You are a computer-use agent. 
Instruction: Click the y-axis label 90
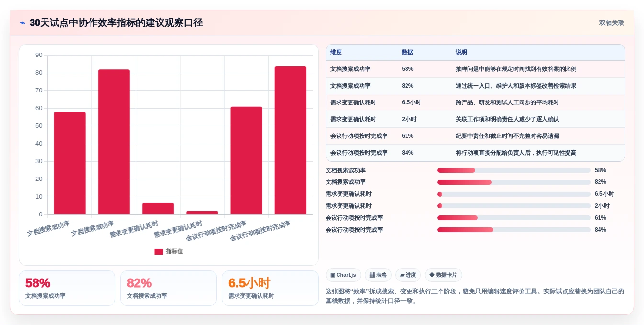[39, 55]
